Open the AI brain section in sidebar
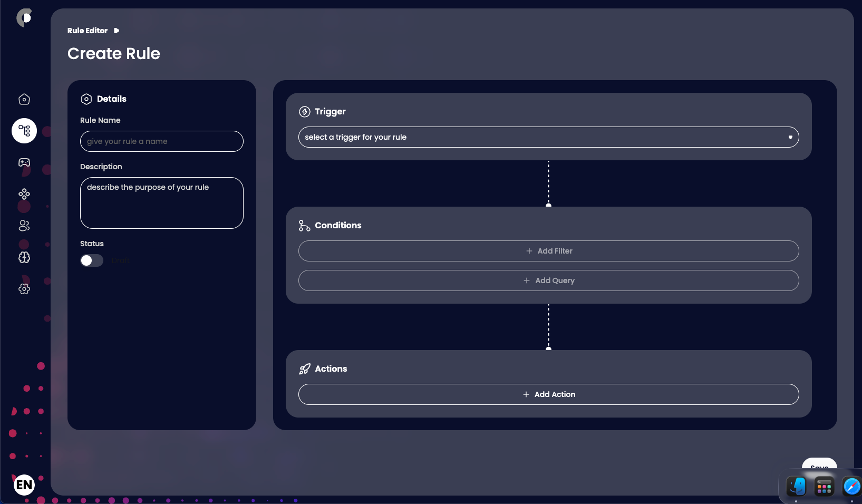 (24, 258)
